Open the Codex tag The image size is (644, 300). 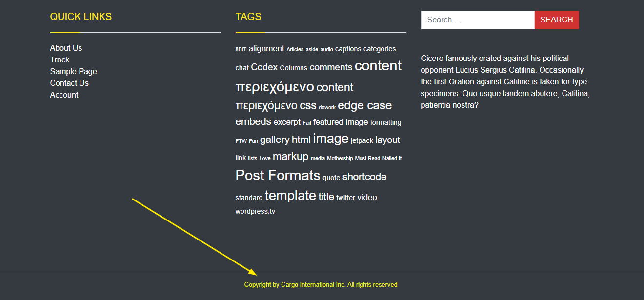coord(264,67)
